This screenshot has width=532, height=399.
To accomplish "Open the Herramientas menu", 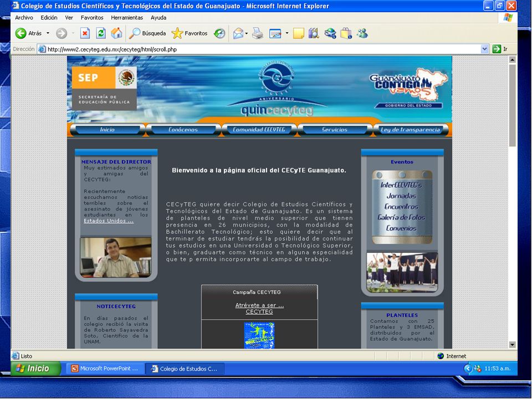I will (x=127, y=18).
